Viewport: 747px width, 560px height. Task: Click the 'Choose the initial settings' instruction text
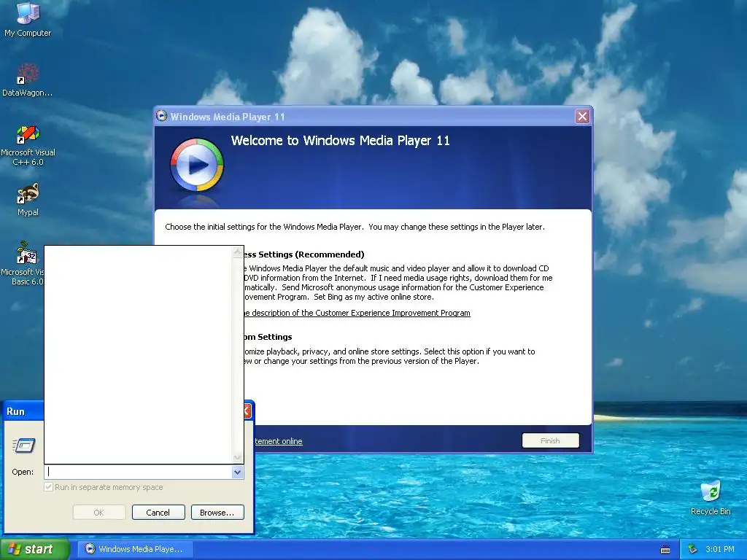[x=355, y=227]
